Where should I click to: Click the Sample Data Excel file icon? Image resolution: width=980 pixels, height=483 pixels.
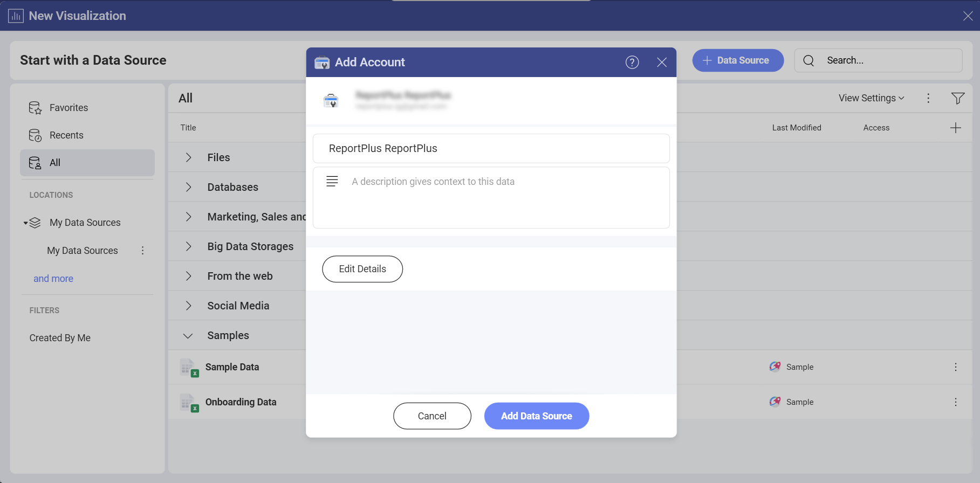coord(189,368)
